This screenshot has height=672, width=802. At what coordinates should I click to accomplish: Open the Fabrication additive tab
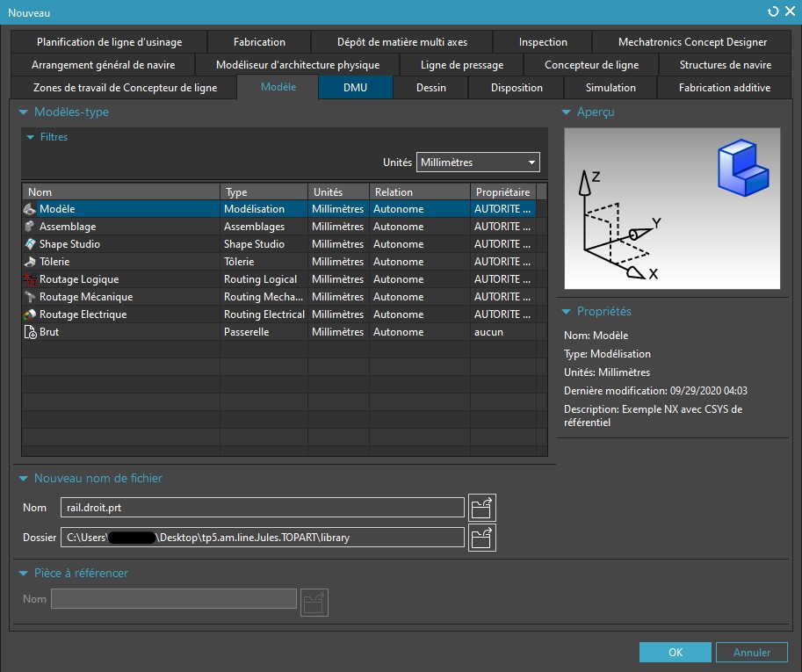pyautogui.click(x=724, y=88)
